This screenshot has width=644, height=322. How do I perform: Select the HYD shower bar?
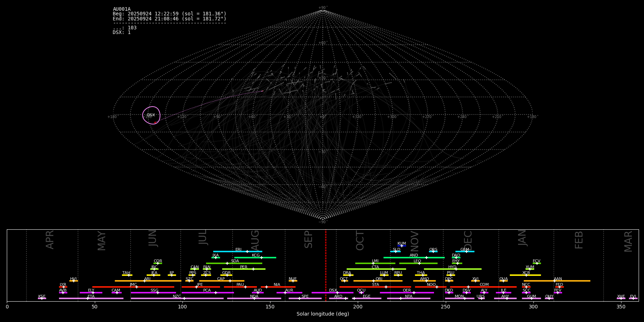tap(453, 269)
